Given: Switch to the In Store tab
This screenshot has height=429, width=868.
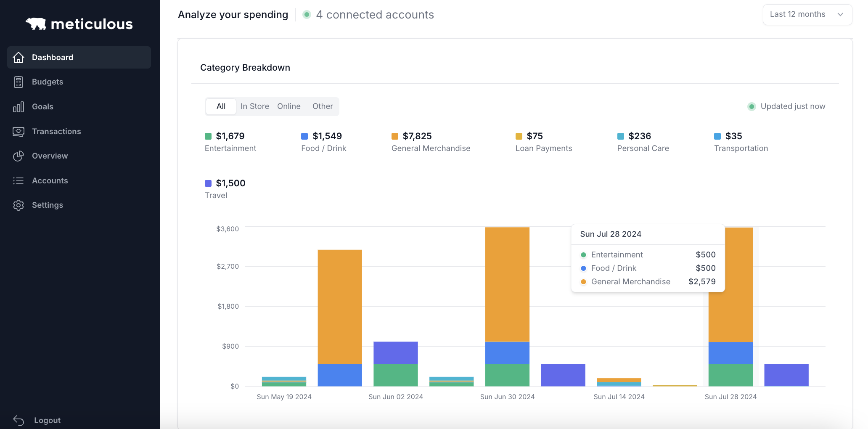Looking at the screenshot, I should 254,106.
